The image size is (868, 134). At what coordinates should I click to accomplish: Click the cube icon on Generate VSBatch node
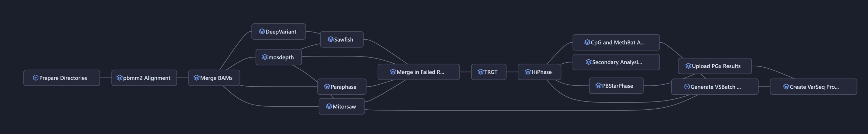pos(687,87)
